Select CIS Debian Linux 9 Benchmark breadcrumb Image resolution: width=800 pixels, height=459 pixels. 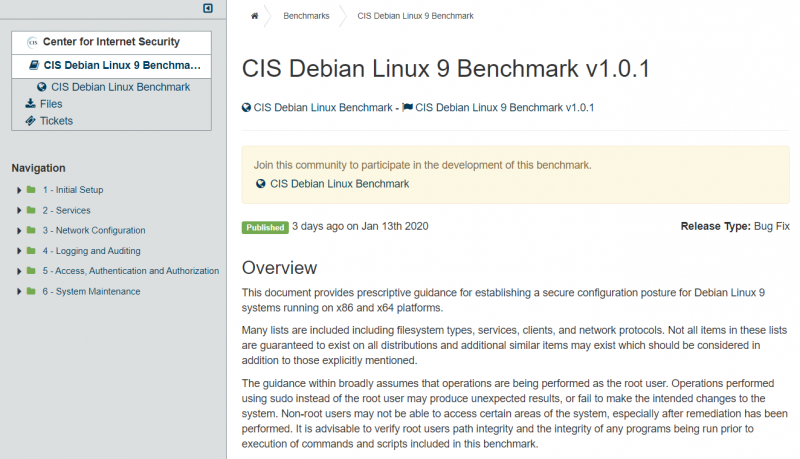coord(418,16)
